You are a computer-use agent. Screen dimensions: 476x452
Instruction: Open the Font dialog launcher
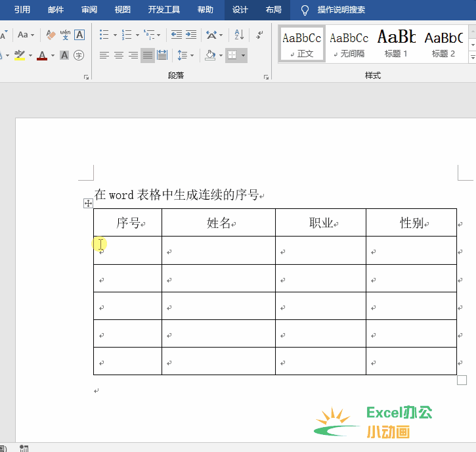click(x=87, y=77)
